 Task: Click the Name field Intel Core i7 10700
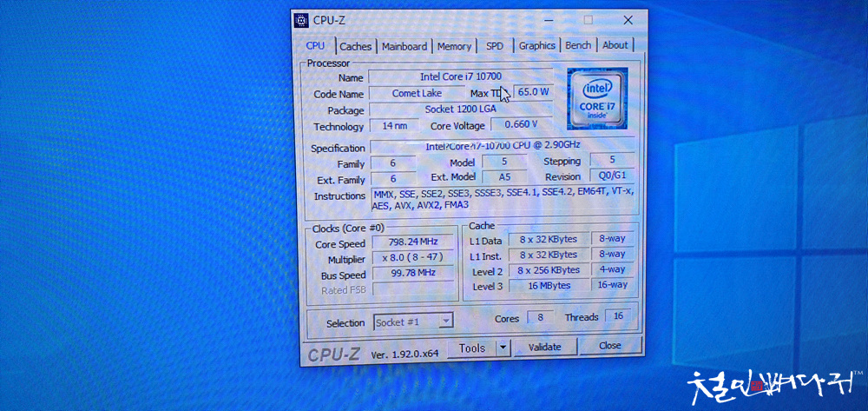coord(461,76)
